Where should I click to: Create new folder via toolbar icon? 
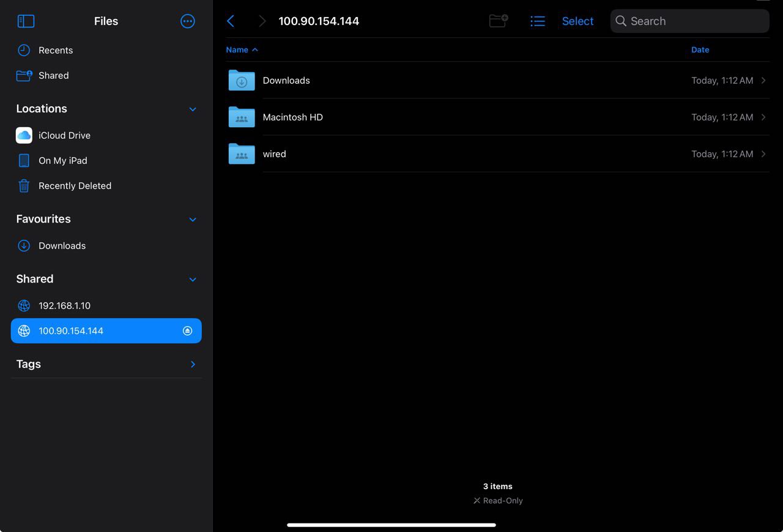(x=499, y=21)
